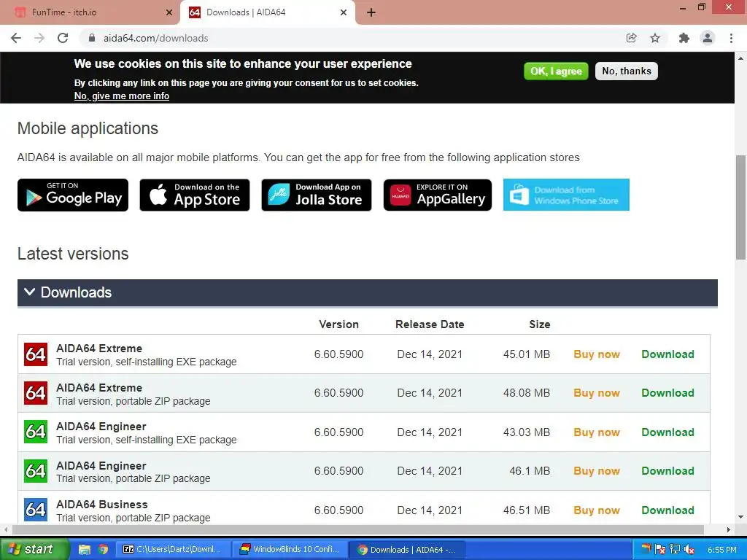Click the vertical scrollbar down arrow
The height and width of the screenshot is (560, 747).
pos(741,517)
